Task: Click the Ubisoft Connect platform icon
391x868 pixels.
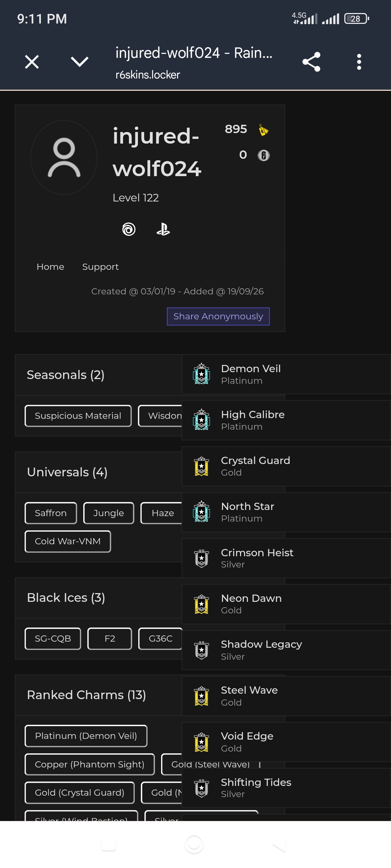Action: (129, 229)
